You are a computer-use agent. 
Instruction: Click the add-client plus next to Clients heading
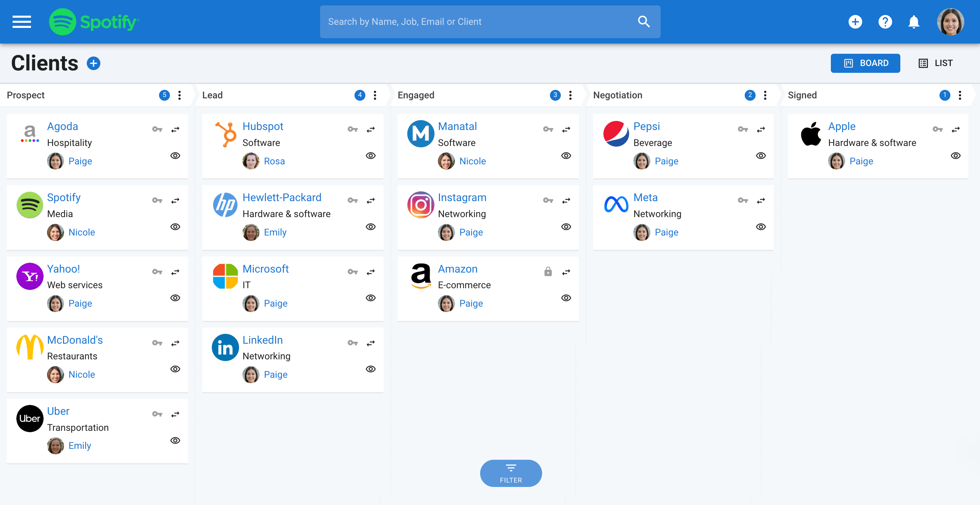pyautogui.click(x=93, y=63)
